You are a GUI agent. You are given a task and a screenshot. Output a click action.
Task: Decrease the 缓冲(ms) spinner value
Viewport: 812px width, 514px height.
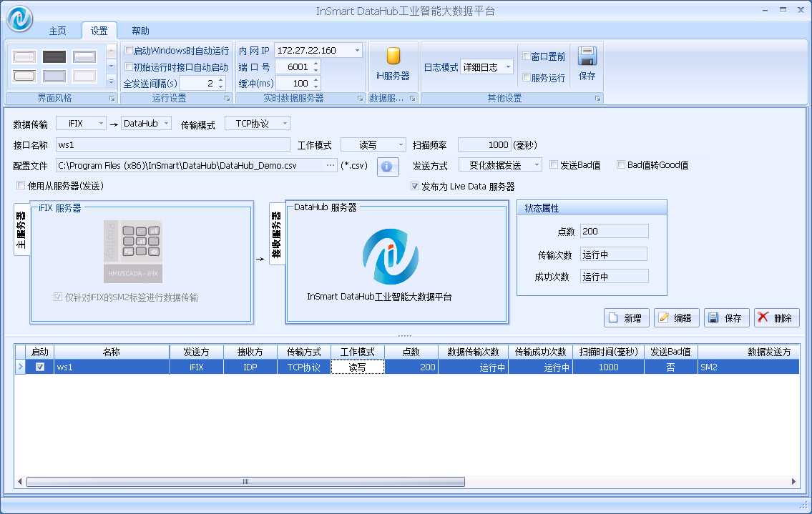316,87
